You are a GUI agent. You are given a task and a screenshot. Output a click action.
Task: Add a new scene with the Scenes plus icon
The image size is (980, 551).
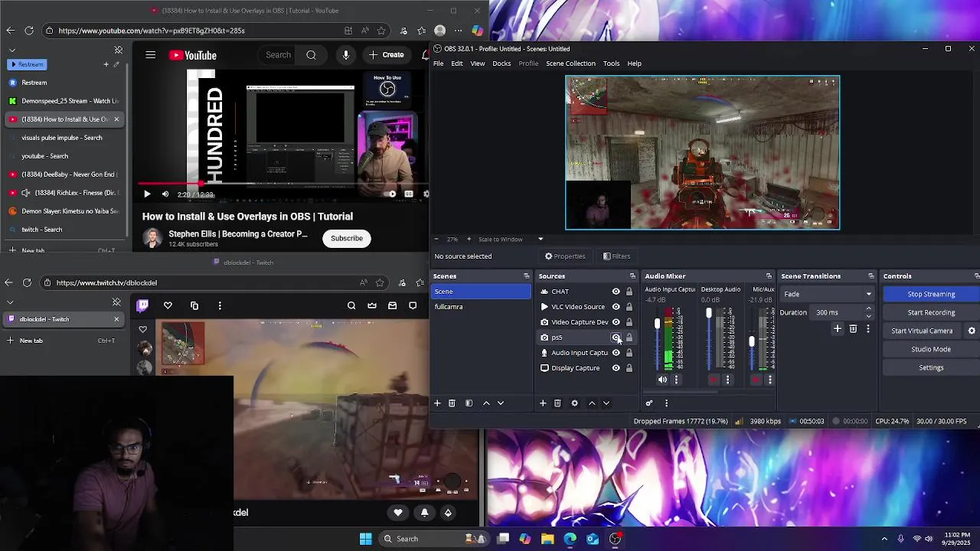pos(437,403)
